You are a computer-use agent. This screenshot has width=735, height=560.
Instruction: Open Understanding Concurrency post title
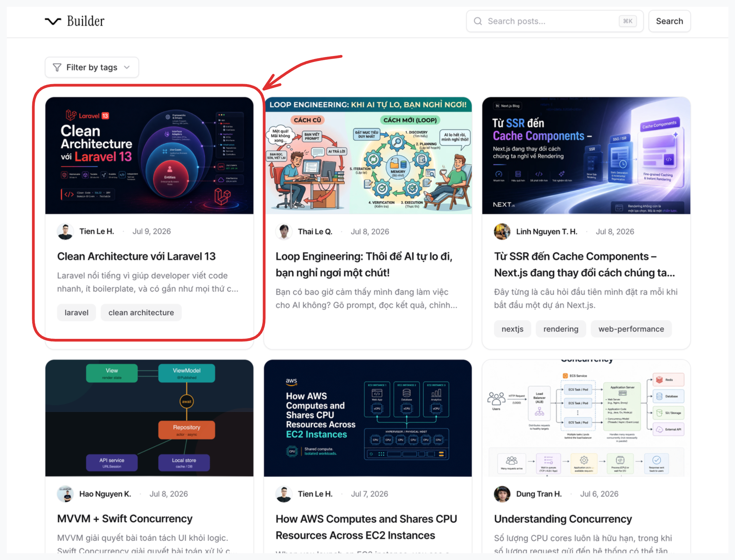coord(563,519)
